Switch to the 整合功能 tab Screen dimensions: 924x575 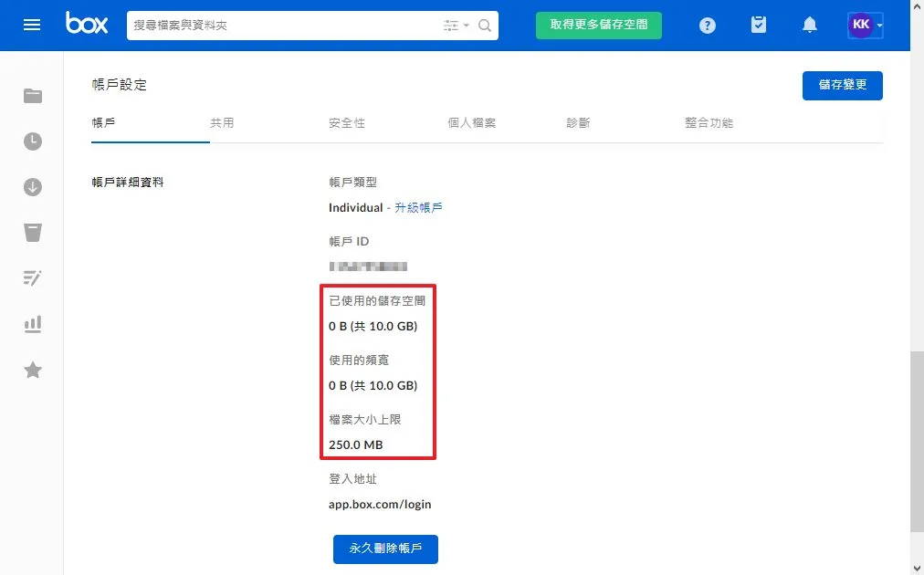coord(709,122)
